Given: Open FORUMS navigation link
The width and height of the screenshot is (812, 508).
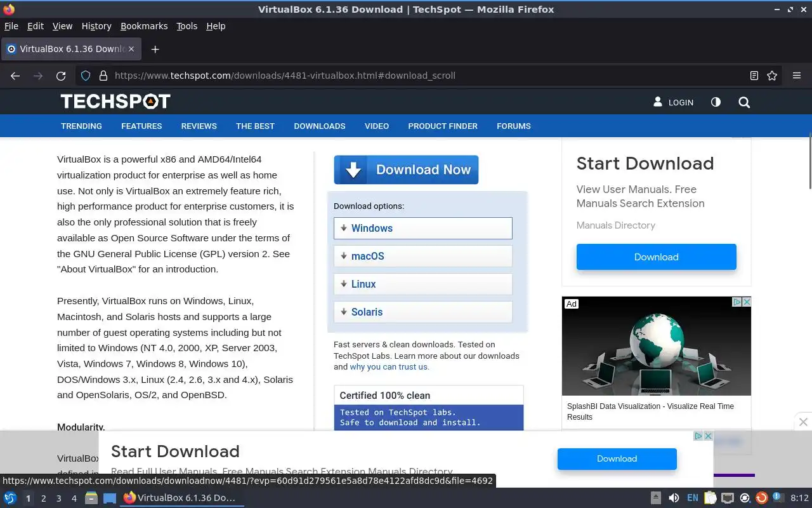Looking at the screenshot, I should (514, 126).
